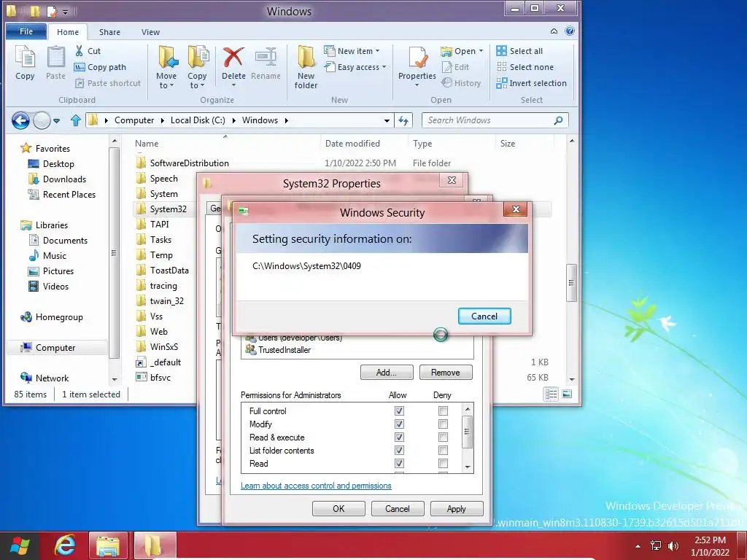
Task: Click the search magnifier icon
Action: 558,120
